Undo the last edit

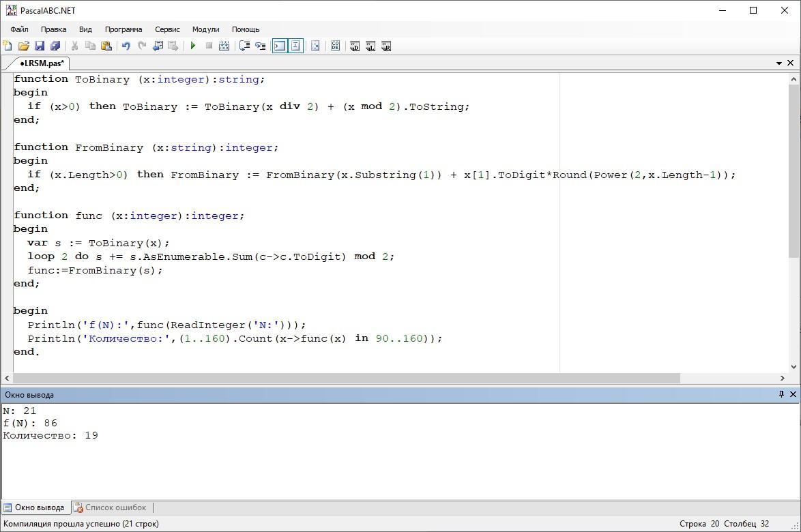[126, 46]
